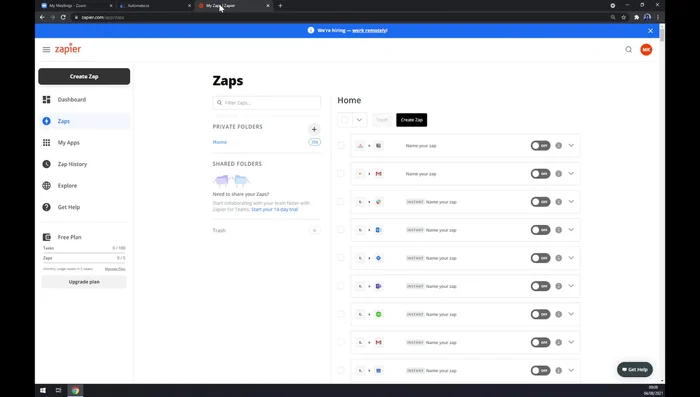
Task: Click the Microsoft Teams app icon in its zap row
Action: [379, 286]
